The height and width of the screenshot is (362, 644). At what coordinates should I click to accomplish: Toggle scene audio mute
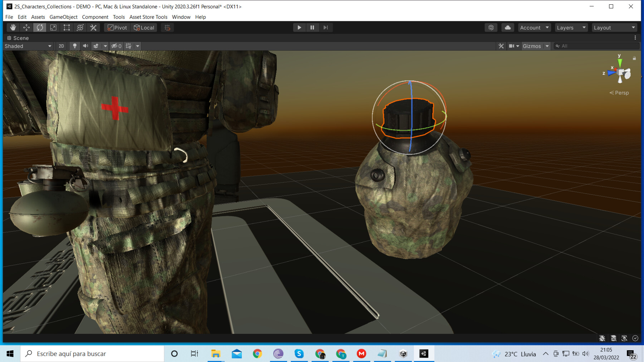click(x=85, y=46)
